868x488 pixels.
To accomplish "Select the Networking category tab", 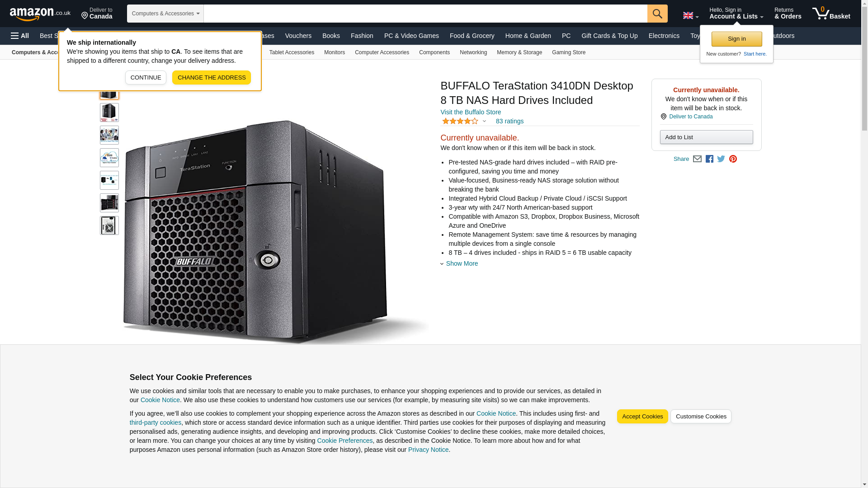I will tap(473, 52).
